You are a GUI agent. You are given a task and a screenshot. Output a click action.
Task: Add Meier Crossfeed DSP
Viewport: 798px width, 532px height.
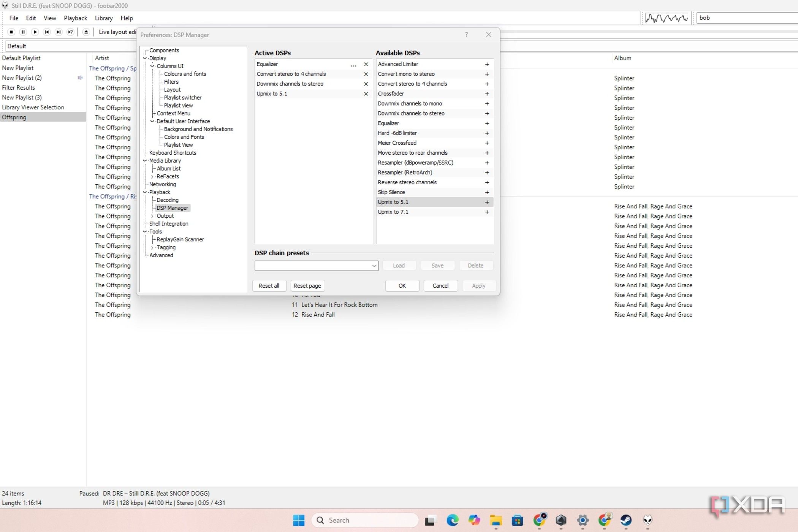point(487,143)
